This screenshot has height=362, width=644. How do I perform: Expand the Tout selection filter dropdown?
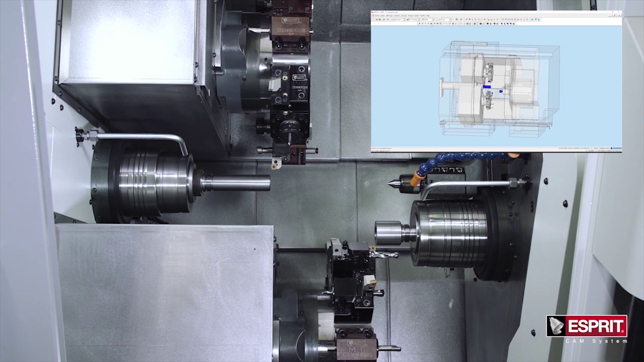(450, 19)
